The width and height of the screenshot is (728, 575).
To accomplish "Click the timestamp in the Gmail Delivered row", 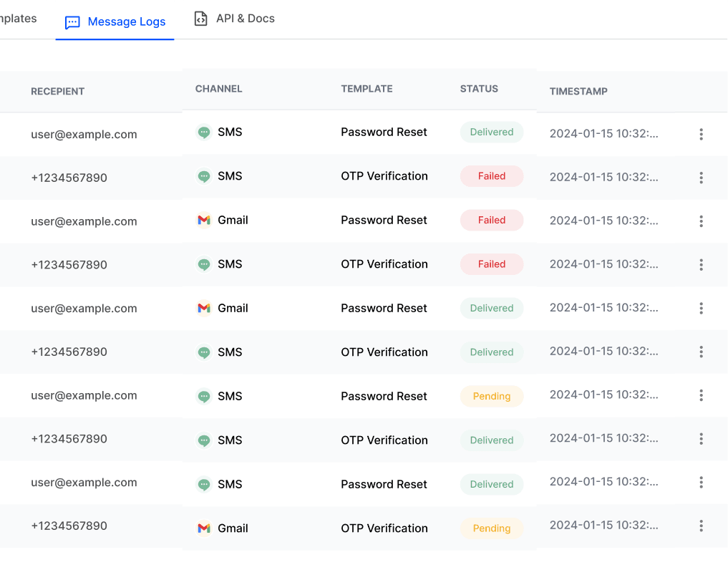I will click(x=604, y=307).
